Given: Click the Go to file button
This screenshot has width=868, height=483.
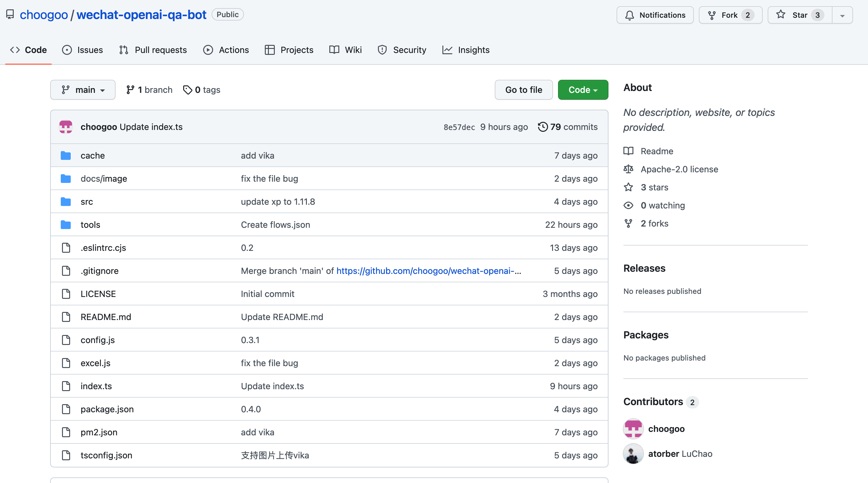Looking at the screenshot, I should 524,90.
